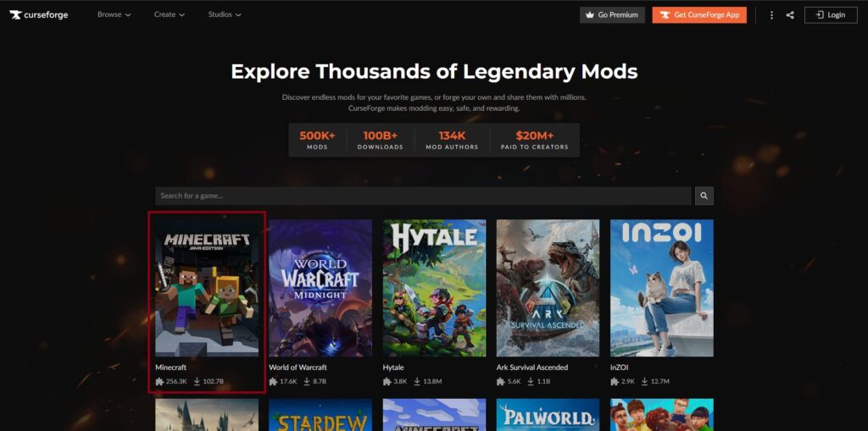The height and width of the screenshot is (431, 868).
Task: Click the CurseForge logo in header
Action: click(x=39, y=15)
